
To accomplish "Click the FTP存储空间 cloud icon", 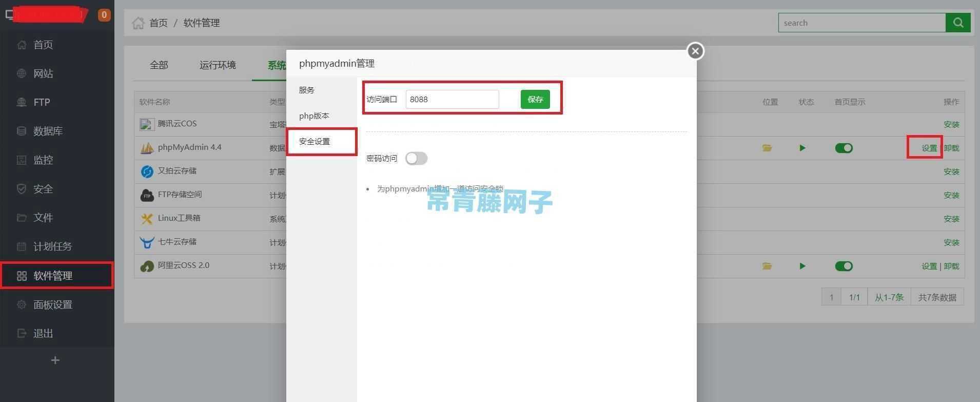I will coord(147,195).
